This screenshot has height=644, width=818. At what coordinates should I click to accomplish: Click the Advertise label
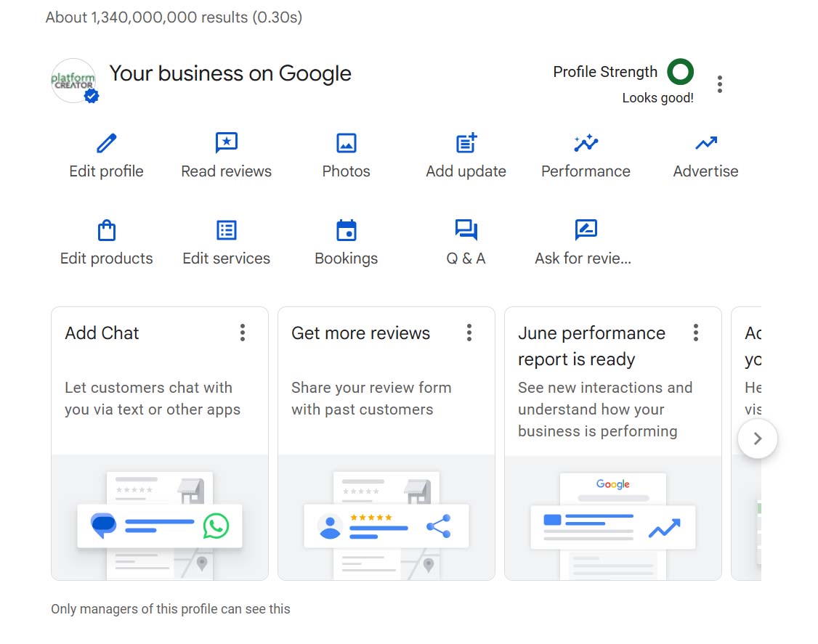click(706, 171)
